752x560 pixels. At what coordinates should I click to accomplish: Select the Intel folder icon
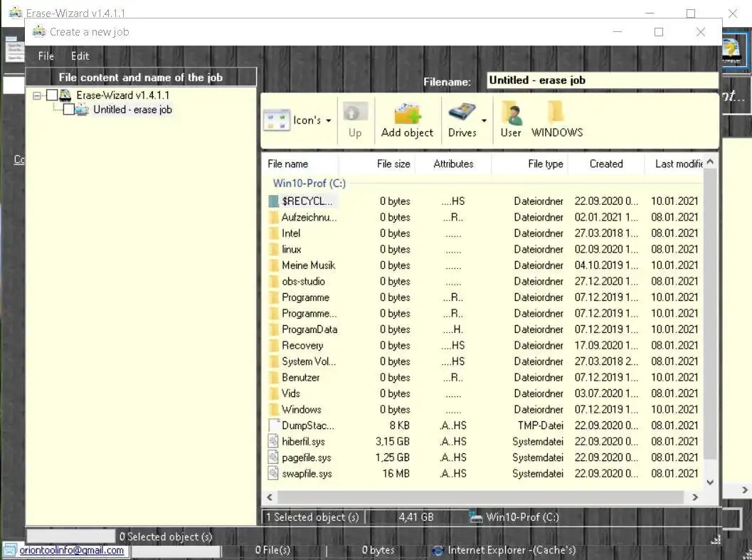pos(273,233)
